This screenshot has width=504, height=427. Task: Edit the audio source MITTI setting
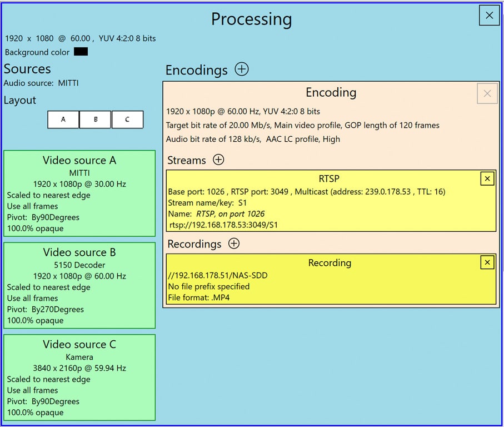coord(41,83)
